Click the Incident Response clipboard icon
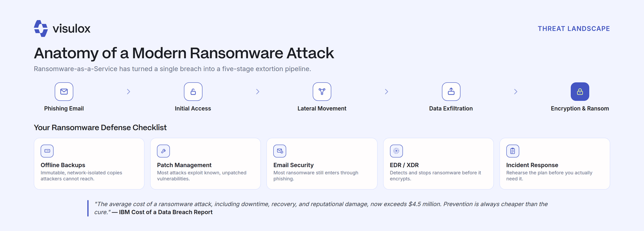The image size is (644, 231). coord(513,151)
